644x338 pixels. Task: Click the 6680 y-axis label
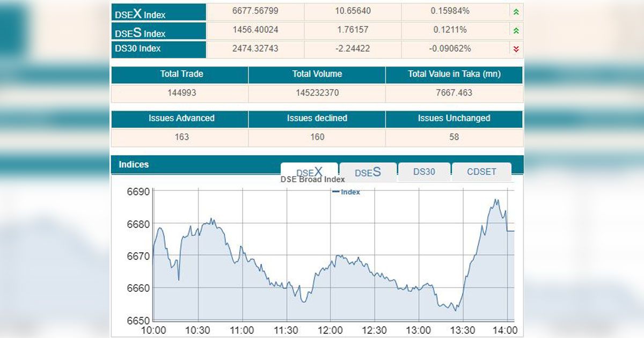[138, 224]
